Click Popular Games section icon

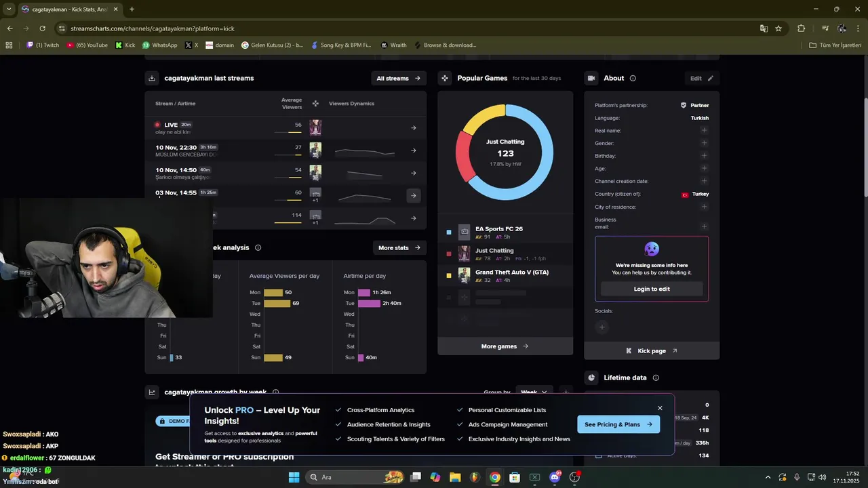tap(445, 78)
